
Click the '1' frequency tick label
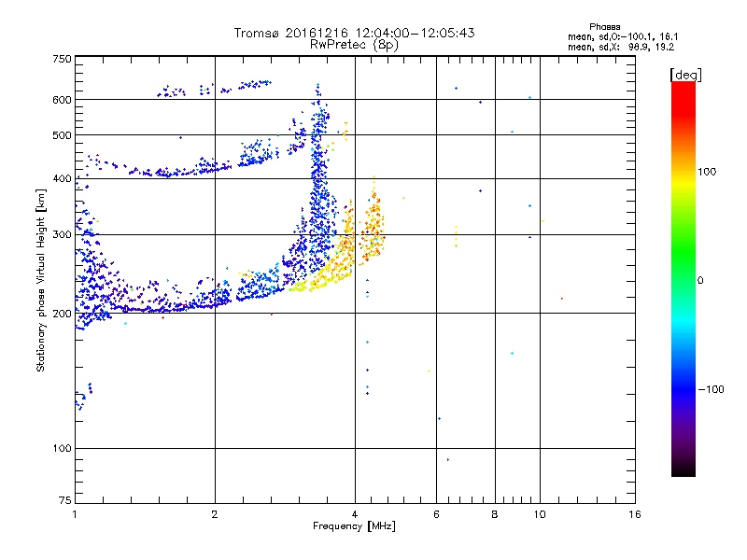tap(75, 514)
